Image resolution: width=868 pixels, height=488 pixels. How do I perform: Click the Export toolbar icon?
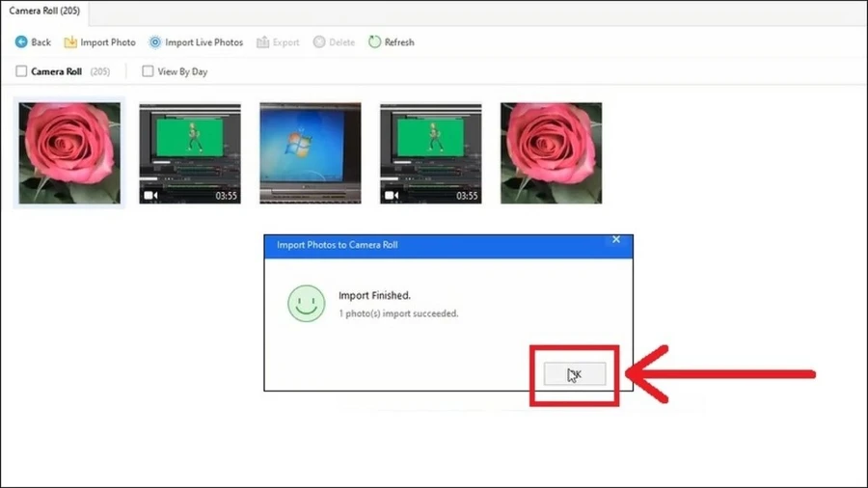(x=262, y=42)
